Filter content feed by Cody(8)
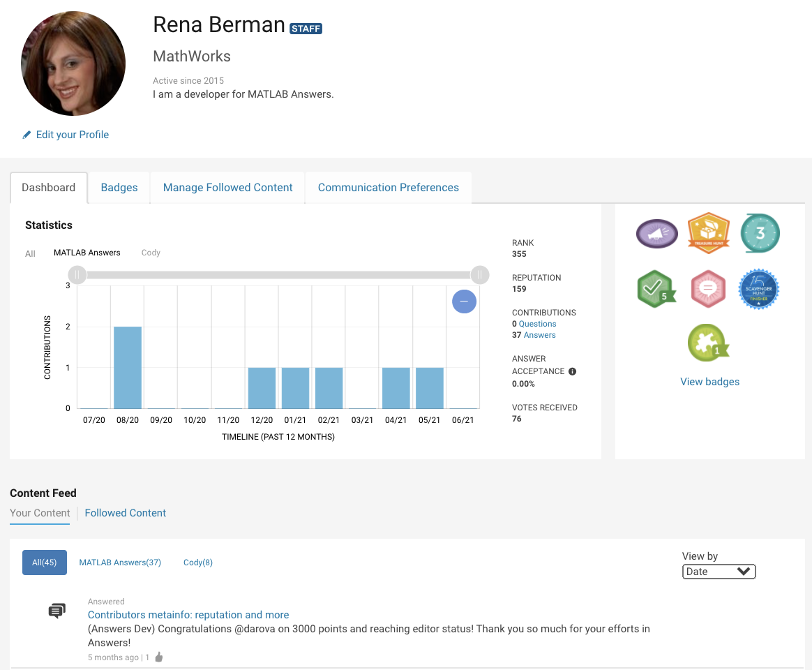This screenshot has width=812, height=670. point(198,563)
